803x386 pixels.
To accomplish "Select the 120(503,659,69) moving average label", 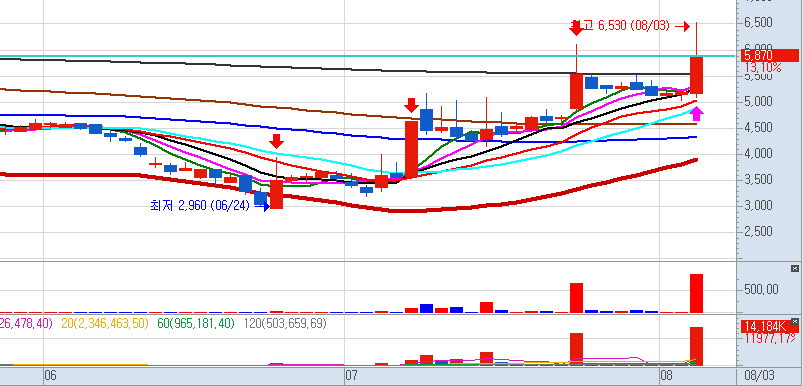I will click(285, 324).
